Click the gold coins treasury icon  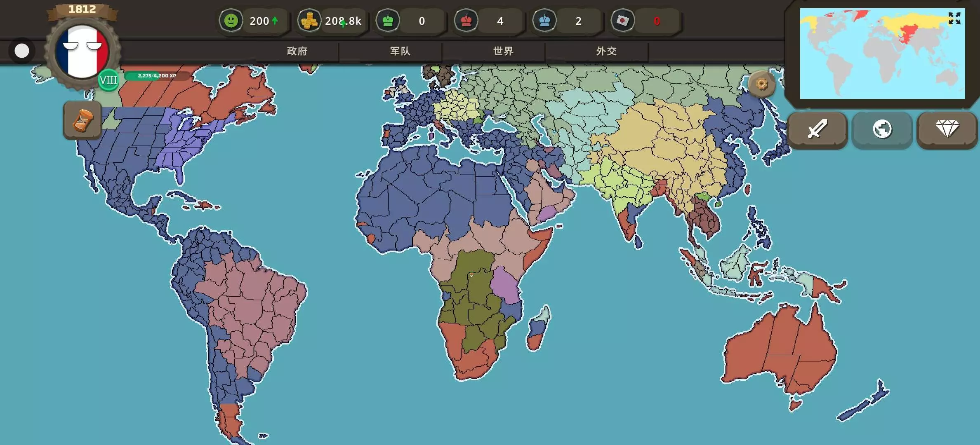tap(309, 21)
